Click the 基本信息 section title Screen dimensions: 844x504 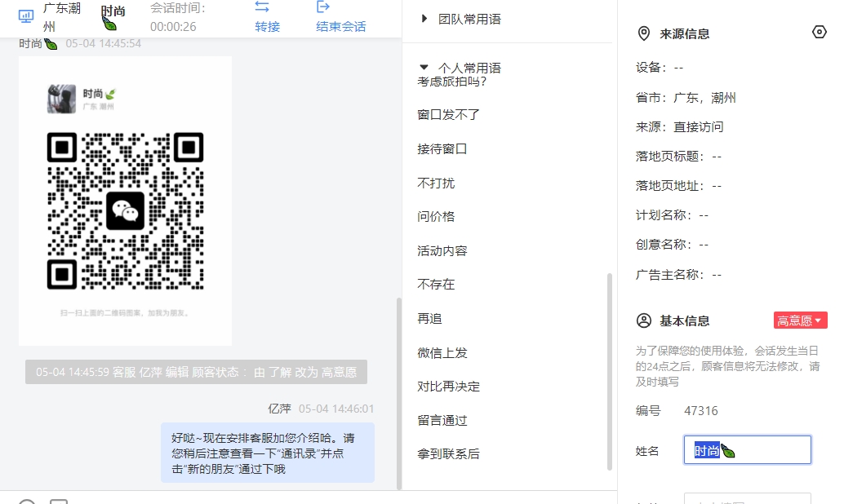tap(685, 321)
